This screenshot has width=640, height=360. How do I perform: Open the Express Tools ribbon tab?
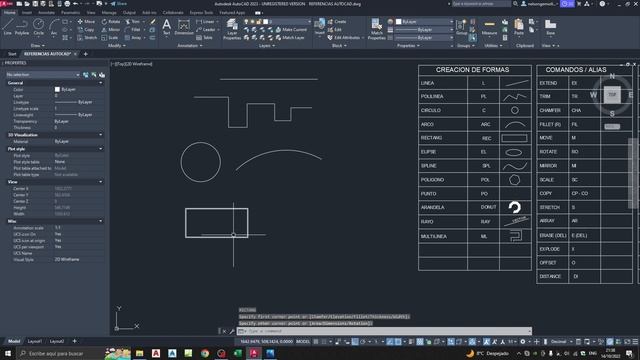[x=201, y=13]
